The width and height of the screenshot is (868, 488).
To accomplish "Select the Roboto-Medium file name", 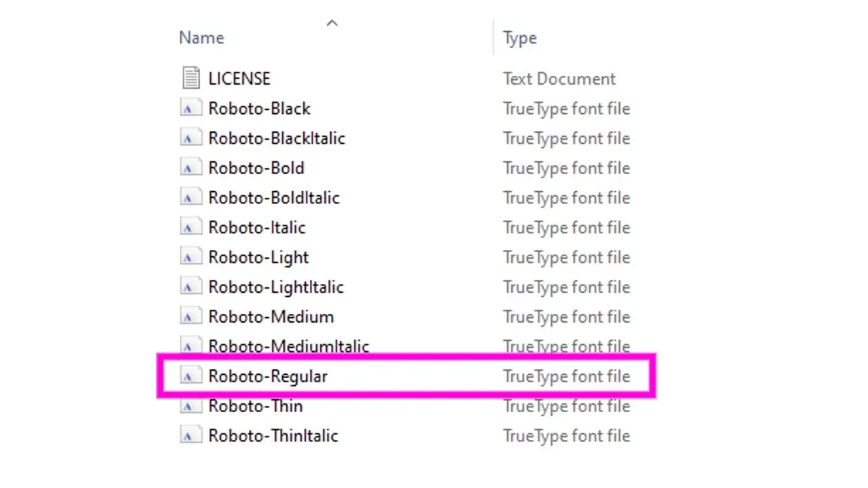I will coord(271,317).
